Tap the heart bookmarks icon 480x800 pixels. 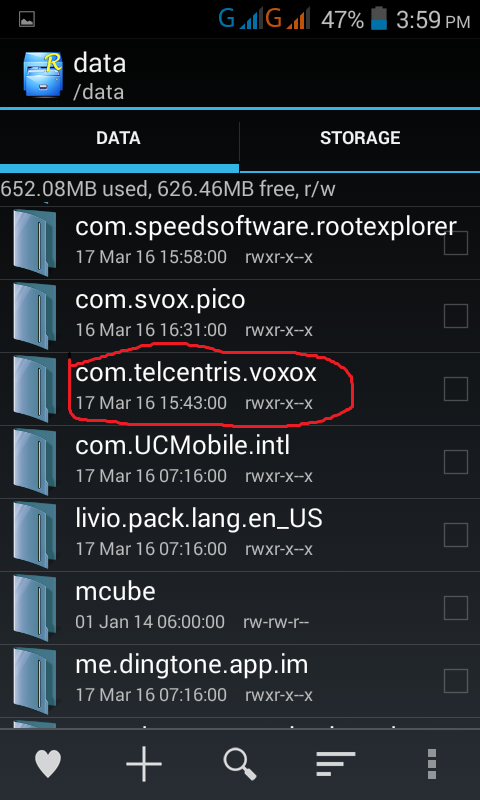pos(48,764)
